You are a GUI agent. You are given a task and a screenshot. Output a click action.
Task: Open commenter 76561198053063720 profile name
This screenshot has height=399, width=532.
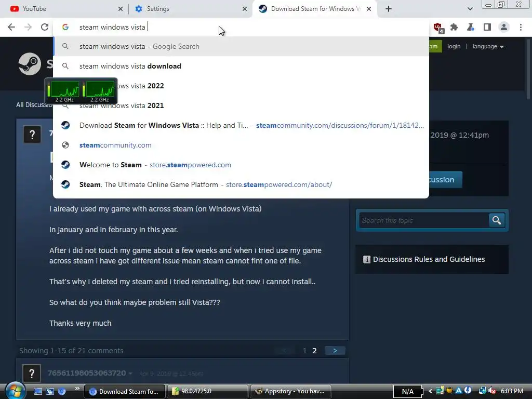pos(87,373)
